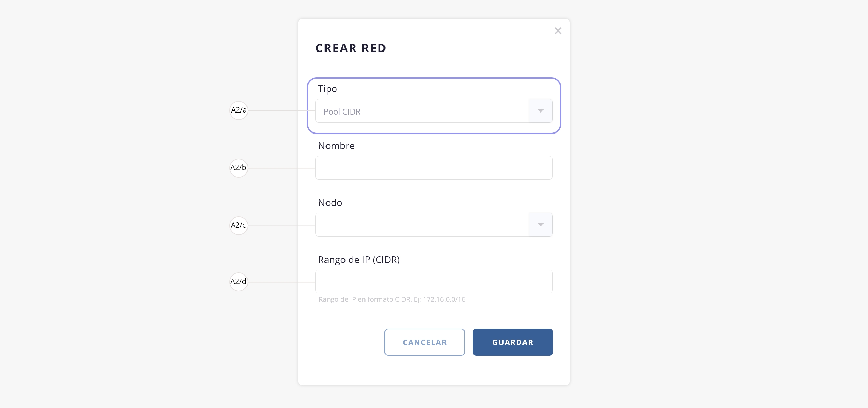Click the Tipo field label
The height and width of the screenshot is (408, 868).
coord(327,89)
